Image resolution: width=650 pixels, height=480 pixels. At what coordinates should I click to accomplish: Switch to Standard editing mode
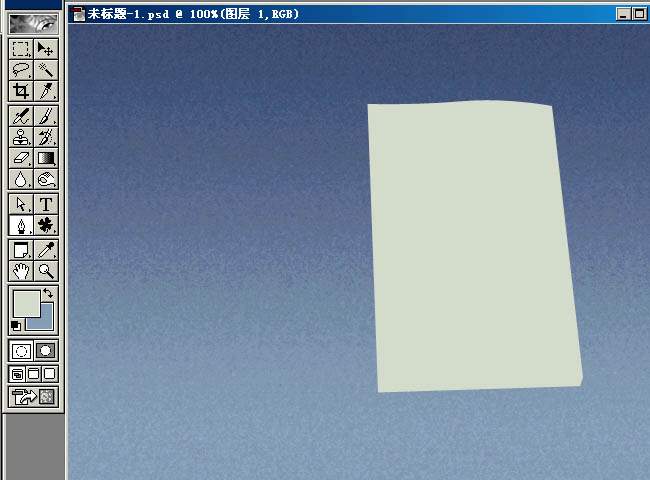coord(21,351)
